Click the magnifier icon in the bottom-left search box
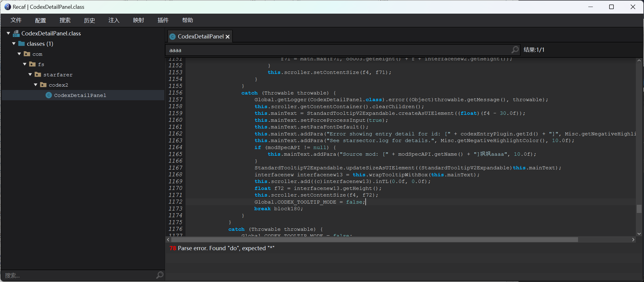The width and height of the screenshot is (644, 282). point(159,275)
